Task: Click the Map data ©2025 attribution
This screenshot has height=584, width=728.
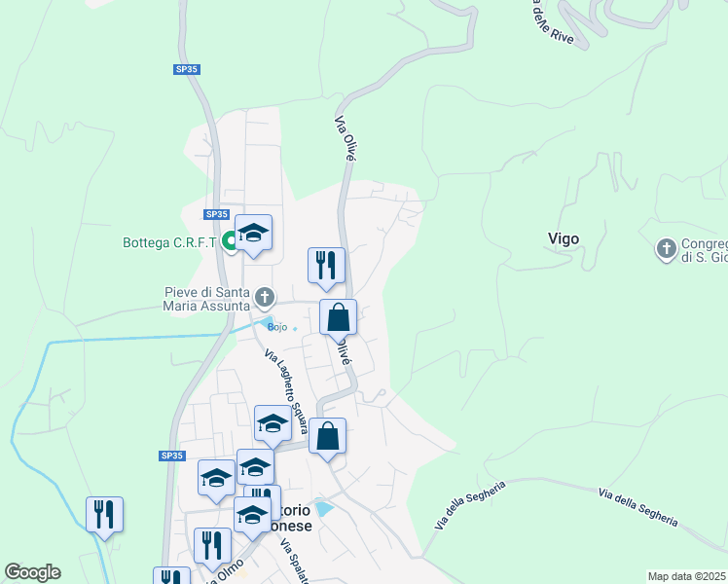Action: 687,577
